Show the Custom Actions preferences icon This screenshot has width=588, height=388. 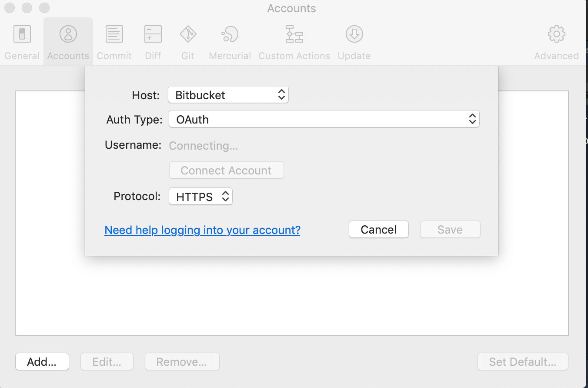point(294,34)
